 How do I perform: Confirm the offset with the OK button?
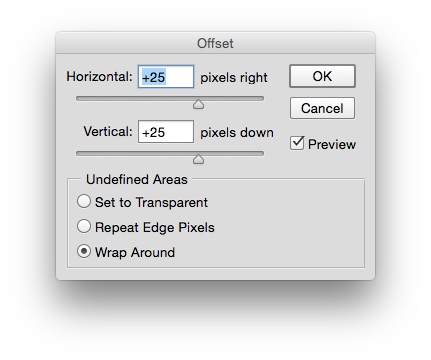[x=322, y=76]
